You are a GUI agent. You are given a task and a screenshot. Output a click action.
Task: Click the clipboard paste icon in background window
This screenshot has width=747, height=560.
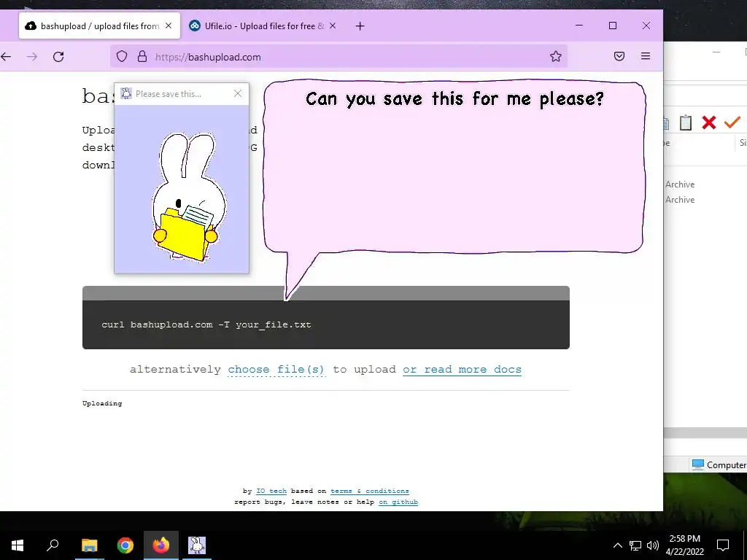point(685,122)
